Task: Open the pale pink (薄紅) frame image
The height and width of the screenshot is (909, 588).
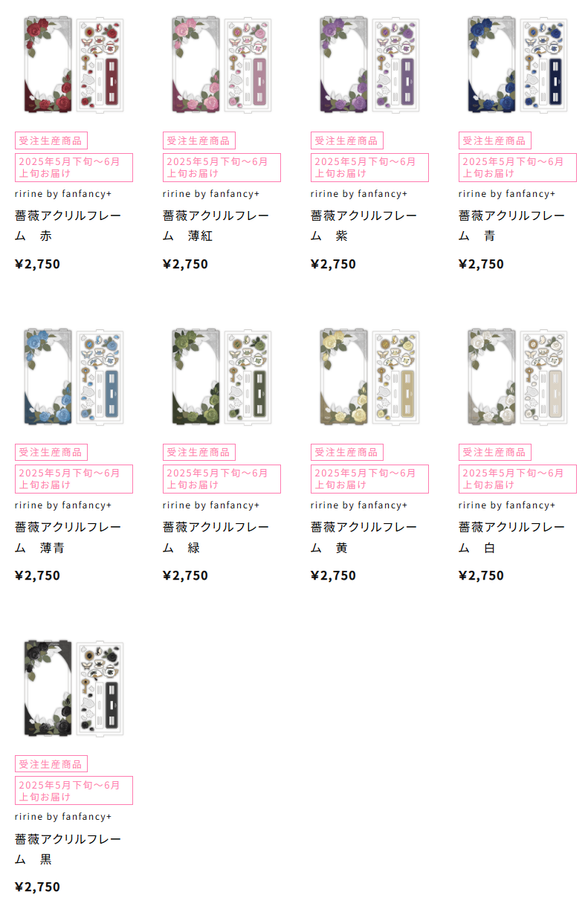Action: (222, 65)
